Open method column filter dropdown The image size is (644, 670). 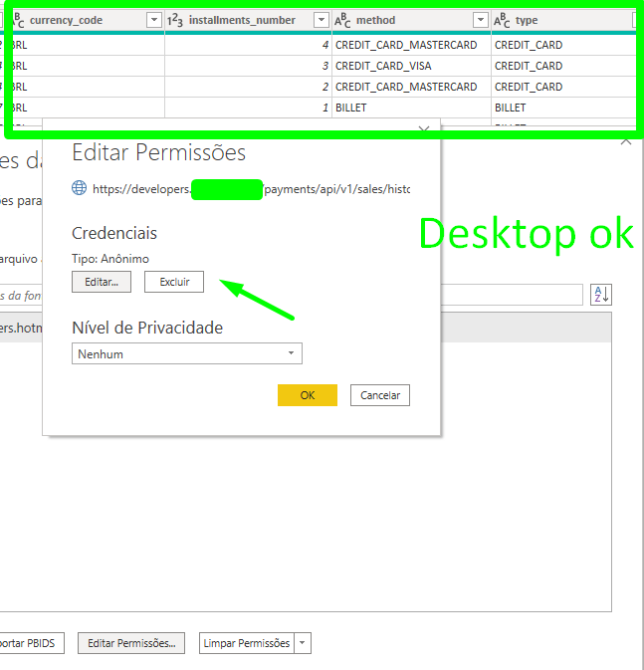[x=481, y=20]
